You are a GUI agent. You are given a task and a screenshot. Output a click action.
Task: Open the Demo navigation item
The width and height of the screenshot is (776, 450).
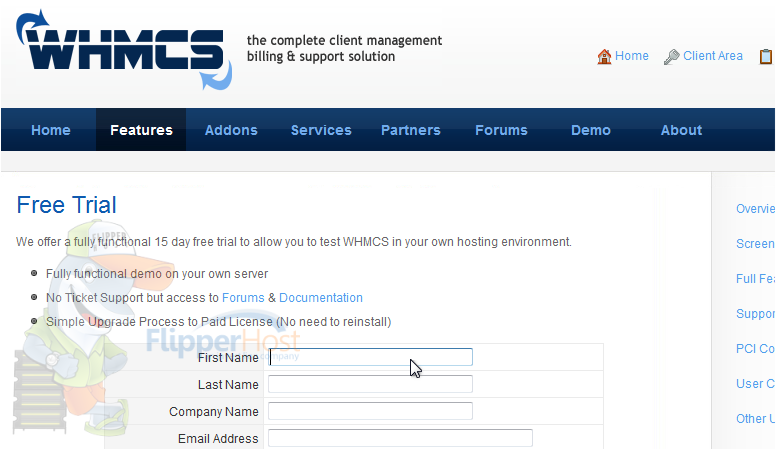[591, 130]
